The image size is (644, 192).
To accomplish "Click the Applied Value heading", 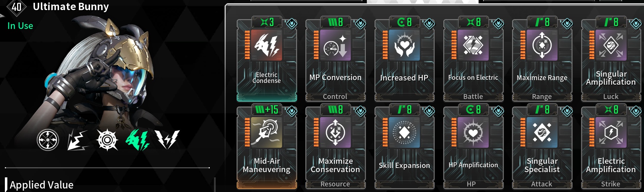I will [x=42, y=185].
